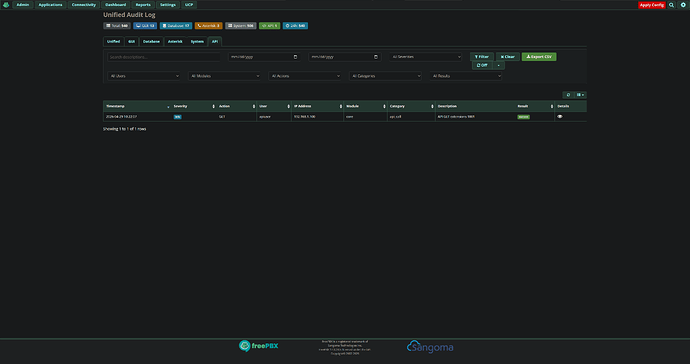Sort by Module column
This screenshot has width=690, height=364.
[x=366, y=107]
